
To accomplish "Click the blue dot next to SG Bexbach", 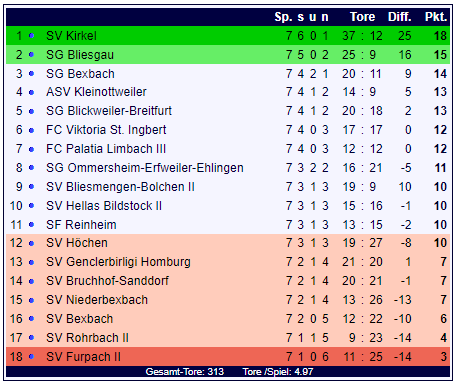I will (31, 73).
